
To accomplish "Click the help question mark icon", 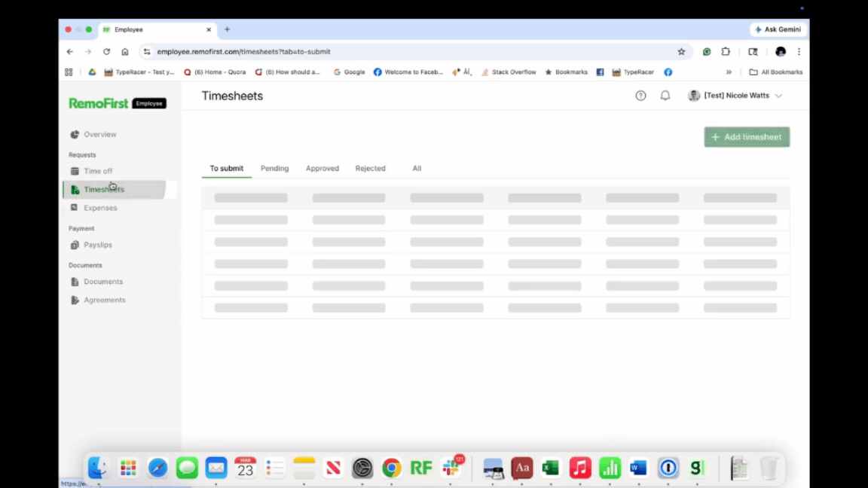I will [x=640, y=96].
